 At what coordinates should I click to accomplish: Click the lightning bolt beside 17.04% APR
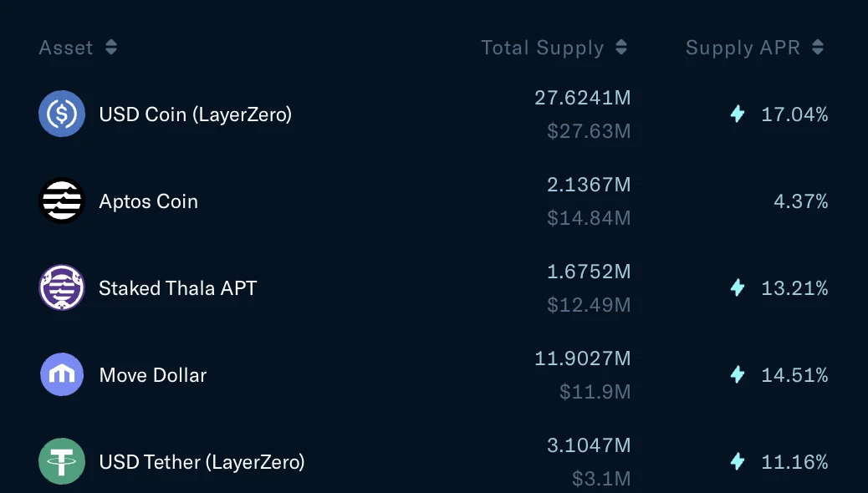pyautogui.click(x=738, y=114)
